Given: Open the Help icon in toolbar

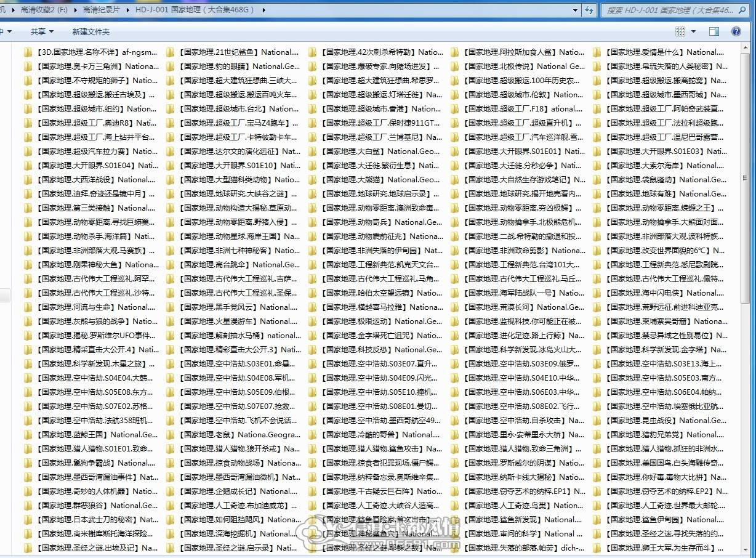Looking at the screenshot, I should click(x=736, y=31).
